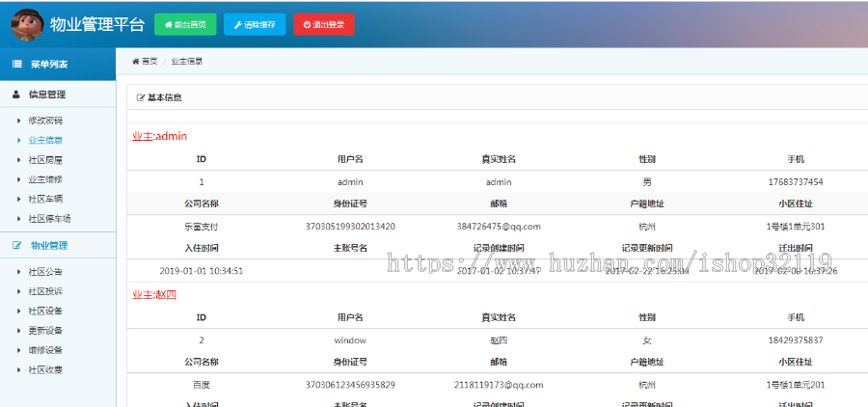
Task: Click the home icon in the breadcrumb
Action: 136,61
